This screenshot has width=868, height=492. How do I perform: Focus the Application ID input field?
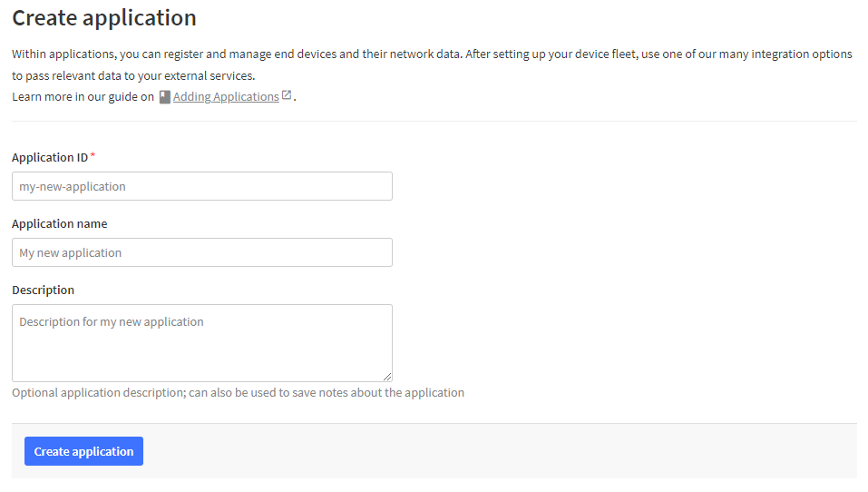coord(202,186)
